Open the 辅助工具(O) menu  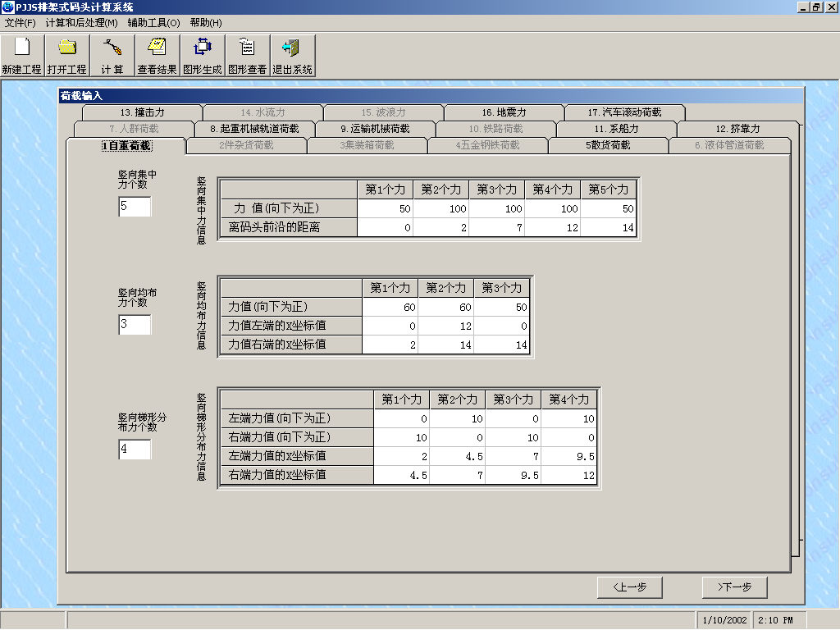coord(153,23)
